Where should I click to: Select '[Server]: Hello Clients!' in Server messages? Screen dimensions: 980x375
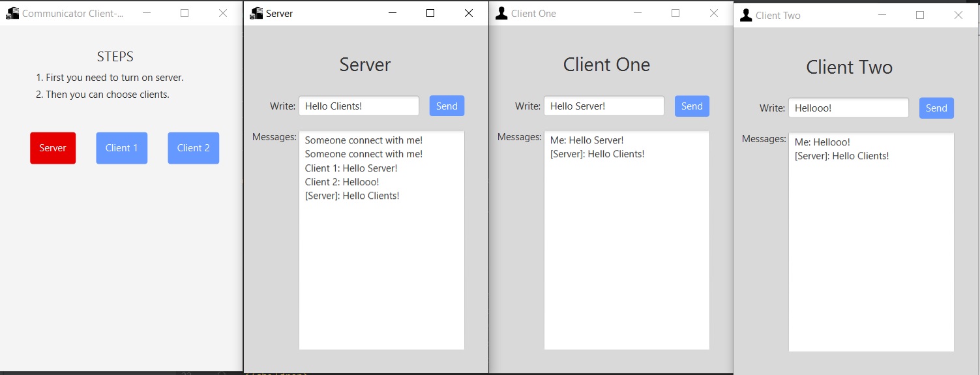click(352, 196)
